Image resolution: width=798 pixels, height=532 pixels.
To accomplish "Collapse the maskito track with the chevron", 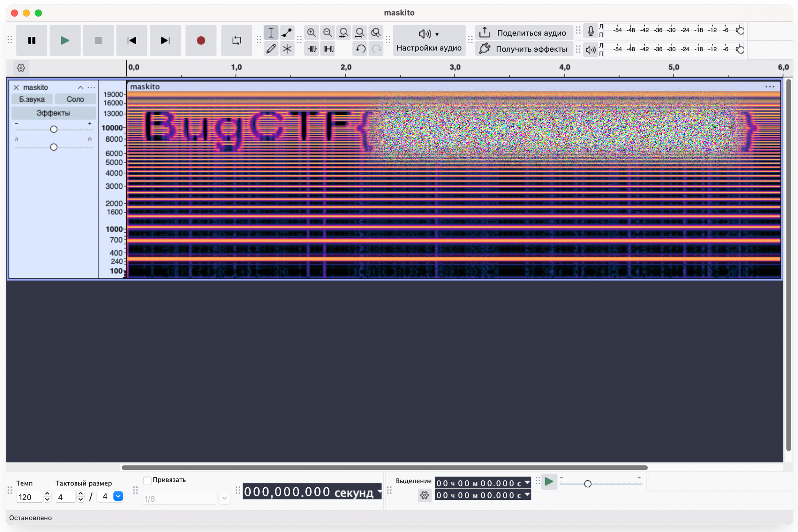I will coord(80,87).
